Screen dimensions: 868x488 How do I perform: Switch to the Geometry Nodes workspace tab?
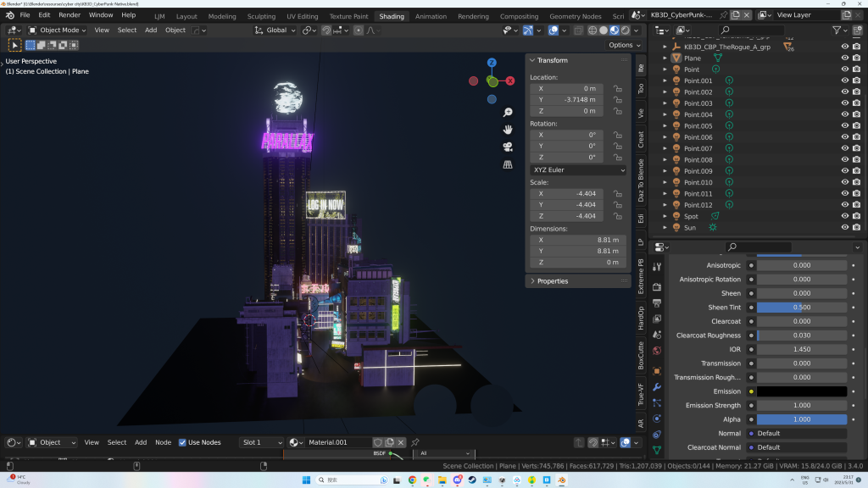tap(576, 16)
